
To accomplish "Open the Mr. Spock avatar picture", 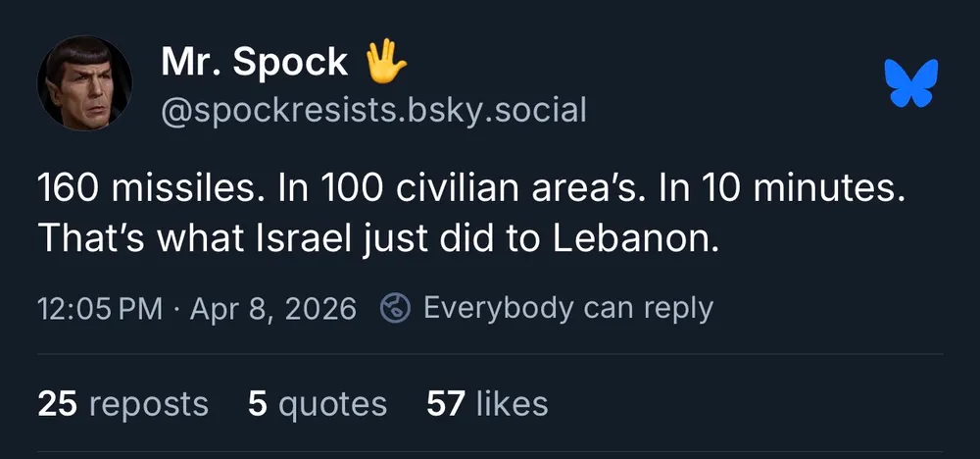I will [84, 83].
